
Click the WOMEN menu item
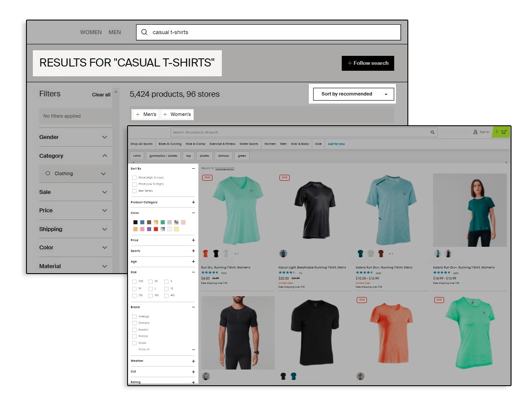click(90, 32)
